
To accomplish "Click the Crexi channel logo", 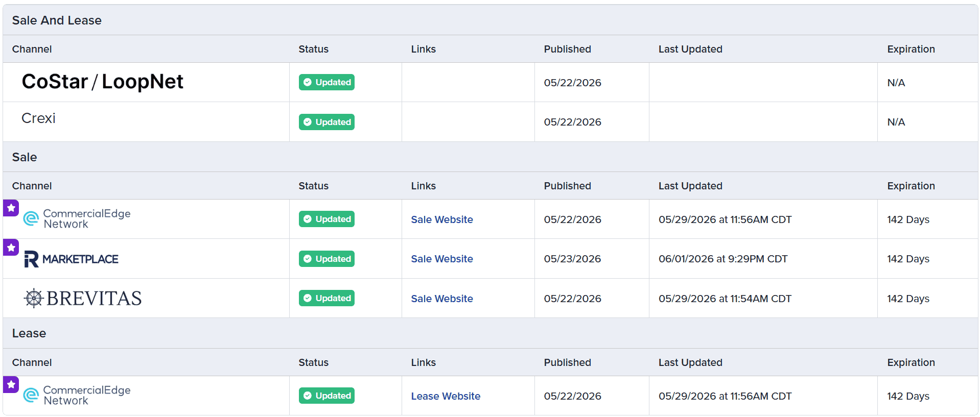I will (38, 118).
